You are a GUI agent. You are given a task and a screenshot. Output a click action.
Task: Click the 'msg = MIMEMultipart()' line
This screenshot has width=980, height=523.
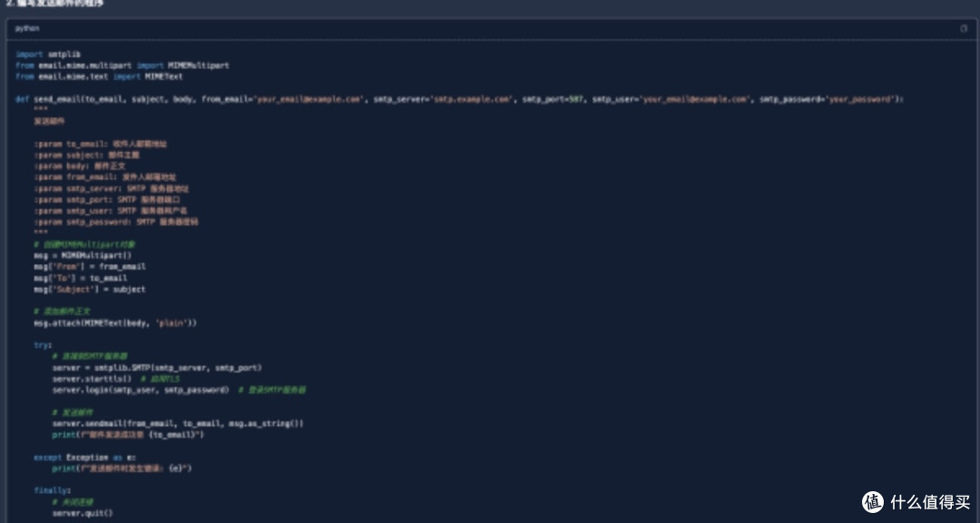point(83,255)
